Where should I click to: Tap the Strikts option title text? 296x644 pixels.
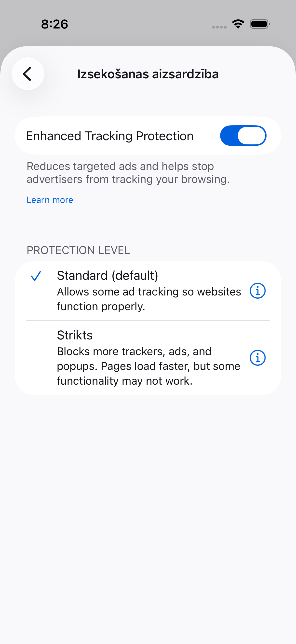pos(75,335)
